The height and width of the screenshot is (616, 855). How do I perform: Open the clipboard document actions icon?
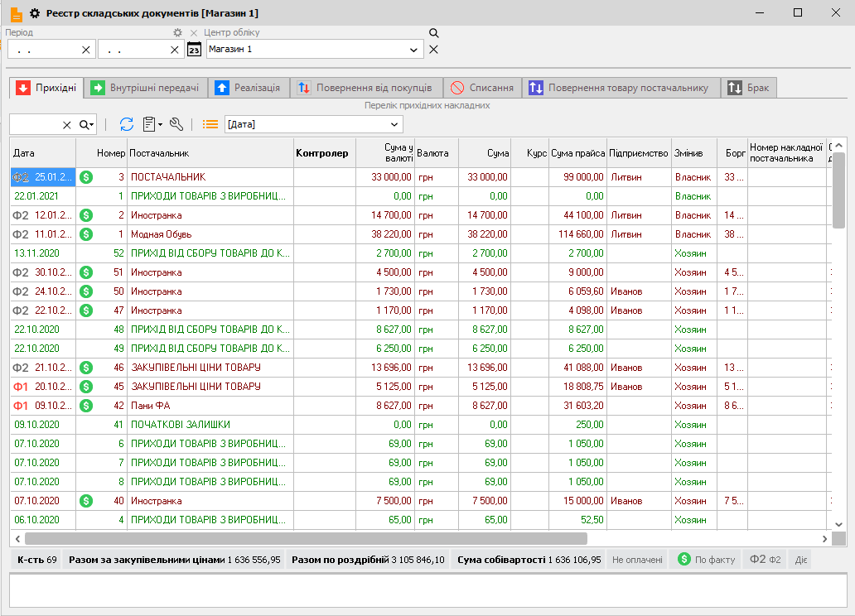[x=151, y=124]
